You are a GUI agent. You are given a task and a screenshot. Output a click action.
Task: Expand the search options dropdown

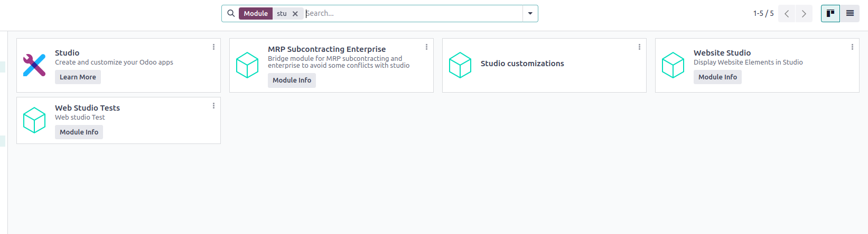[530, 13]
